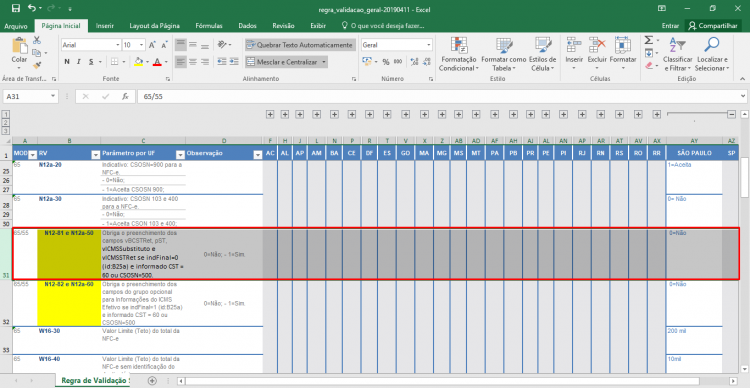
Task: Switch to the Fórmulas tab
Action: coord(209,26)
